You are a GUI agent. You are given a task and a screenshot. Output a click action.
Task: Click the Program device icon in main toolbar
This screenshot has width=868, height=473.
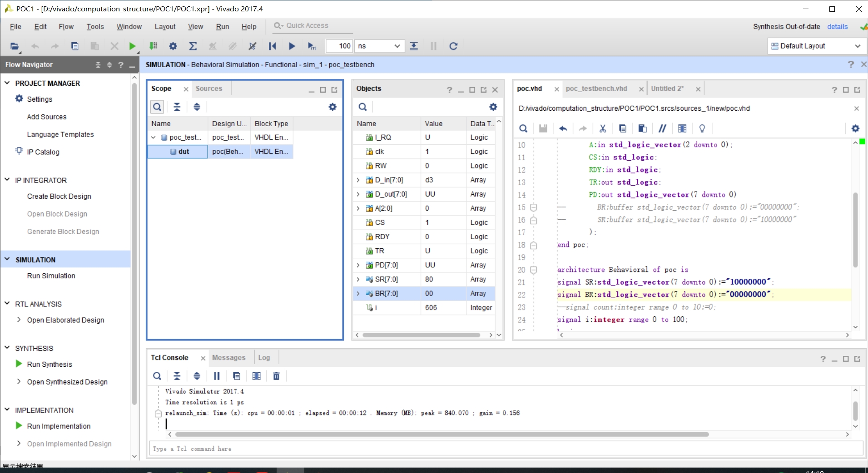click(153, 46)
